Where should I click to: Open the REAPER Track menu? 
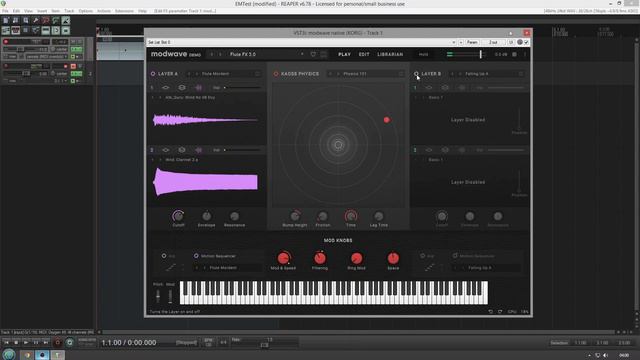tap(69, 11)
